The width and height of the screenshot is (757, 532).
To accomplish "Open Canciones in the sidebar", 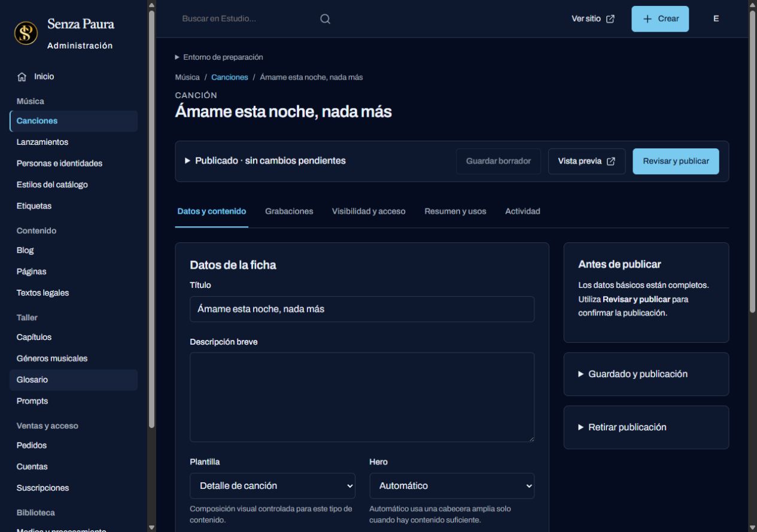I will click(74, 121).
